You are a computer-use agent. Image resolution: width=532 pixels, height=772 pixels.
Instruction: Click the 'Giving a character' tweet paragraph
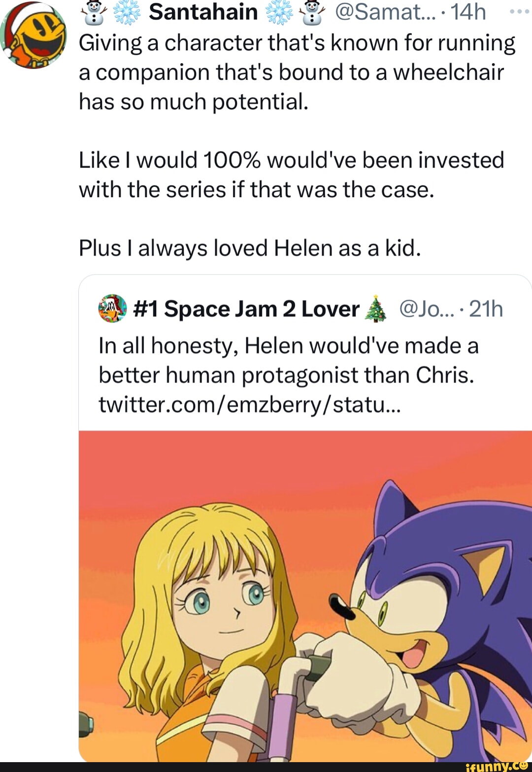pyautogui.click(x=296, y=72)
